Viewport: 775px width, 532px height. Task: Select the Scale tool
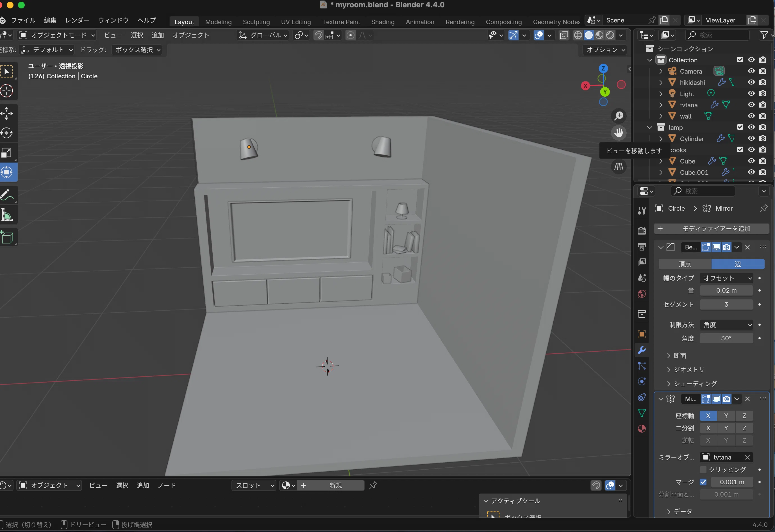click(7, 153)
